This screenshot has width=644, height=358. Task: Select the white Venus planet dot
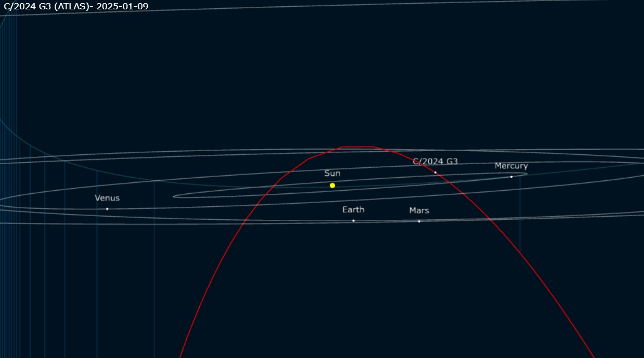click(107, 209)
